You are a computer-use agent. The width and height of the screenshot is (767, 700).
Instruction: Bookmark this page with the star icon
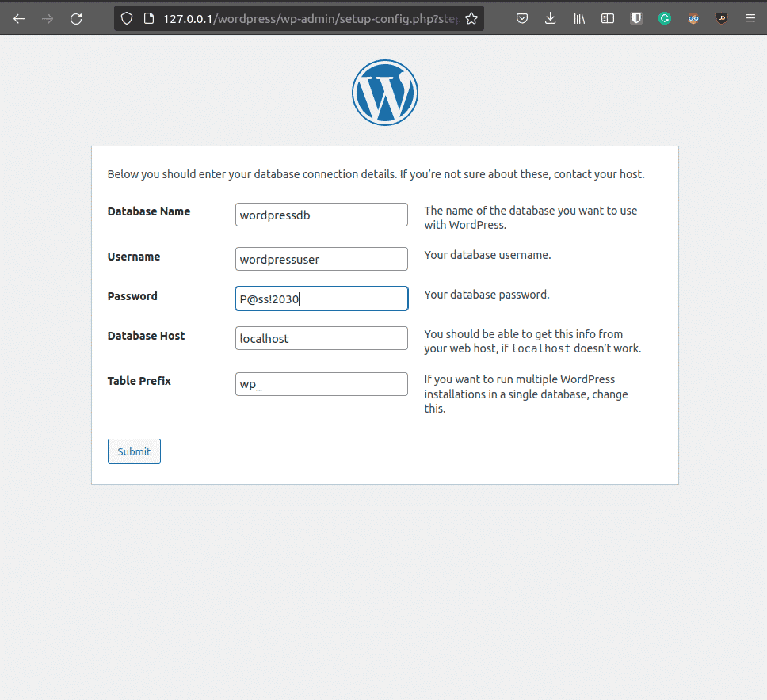coord(471,18)
